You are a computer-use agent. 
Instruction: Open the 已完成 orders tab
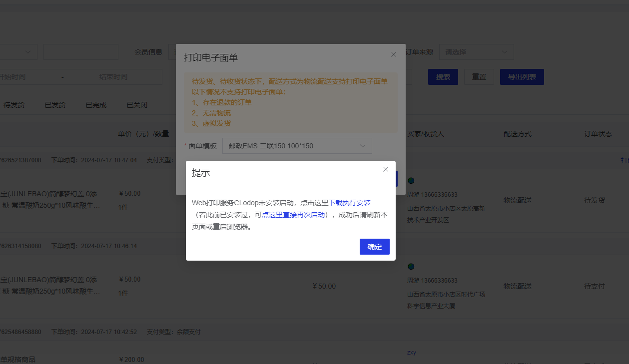click(96, 105)
